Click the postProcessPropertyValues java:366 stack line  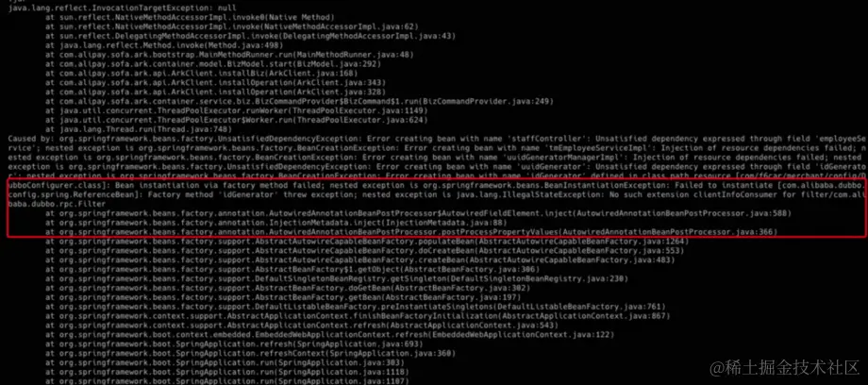click(412, 231)
